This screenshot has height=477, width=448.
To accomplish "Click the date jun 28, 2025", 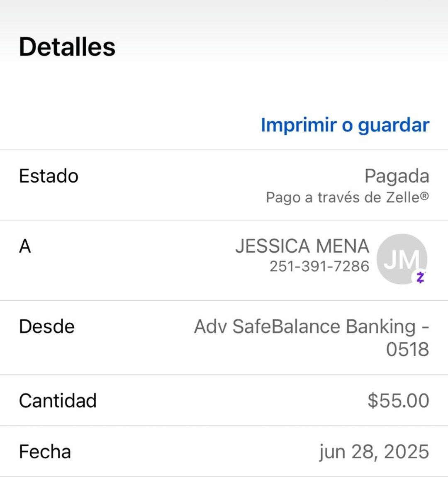I will click(374, 452).
